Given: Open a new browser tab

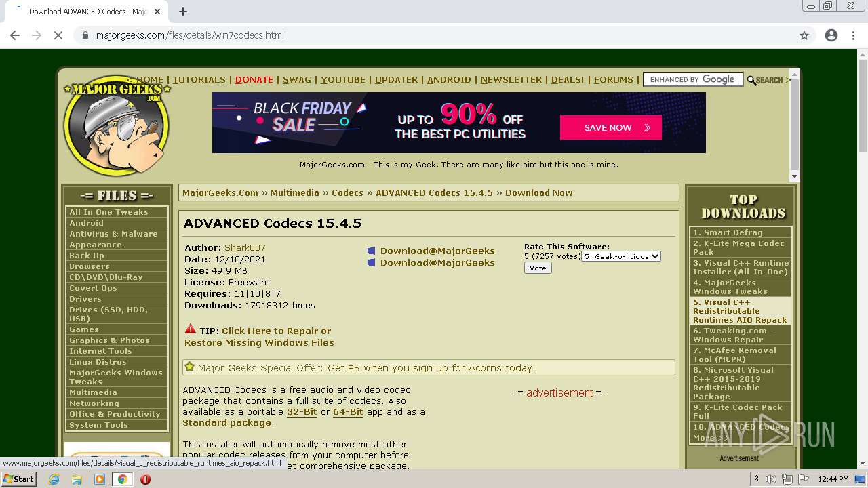Looking at the screenshot, I should tap(183, 12).
